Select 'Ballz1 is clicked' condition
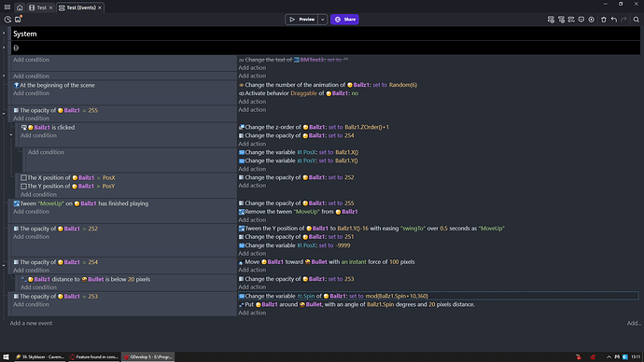Screen dimensions: 644x362 click(x=48, y=128)
